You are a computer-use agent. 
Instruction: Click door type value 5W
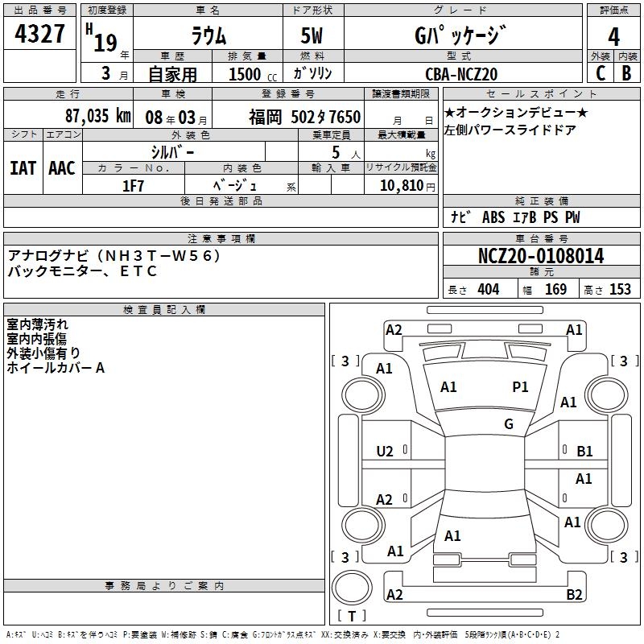pos(312,35)
